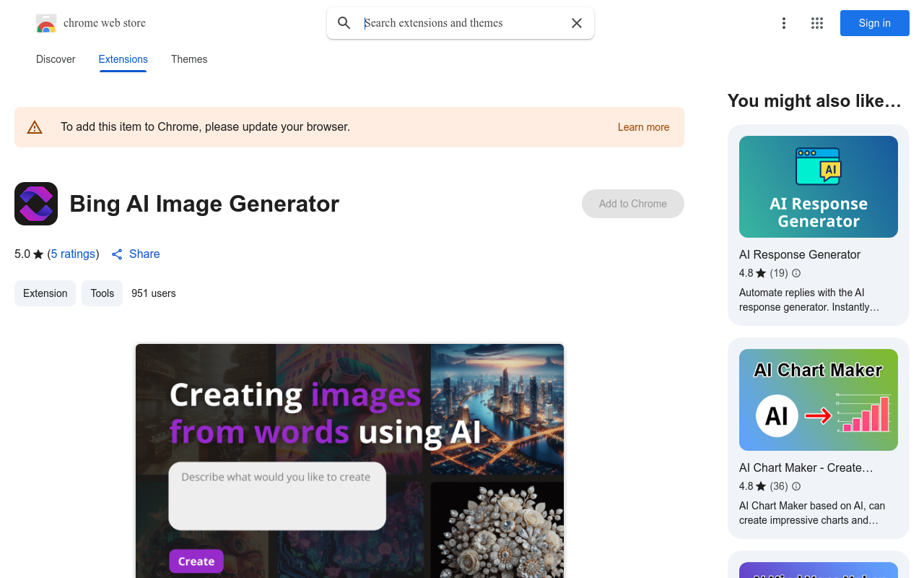The height and width of the screenshot is (578, 924).
Task: Open the three-dot more options menu
Action: coord(784,23)
